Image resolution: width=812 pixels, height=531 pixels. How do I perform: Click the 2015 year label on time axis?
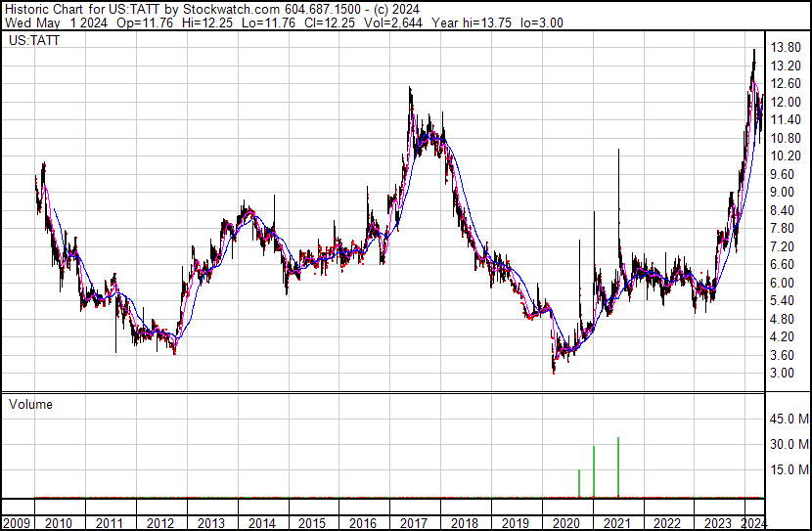312,523
